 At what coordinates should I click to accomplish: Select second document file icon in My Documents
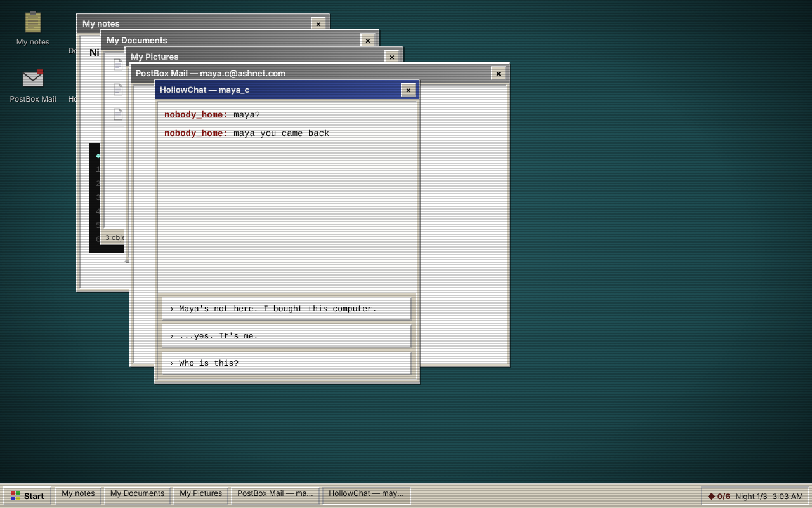pyautogui.click(x=117, y=90)
